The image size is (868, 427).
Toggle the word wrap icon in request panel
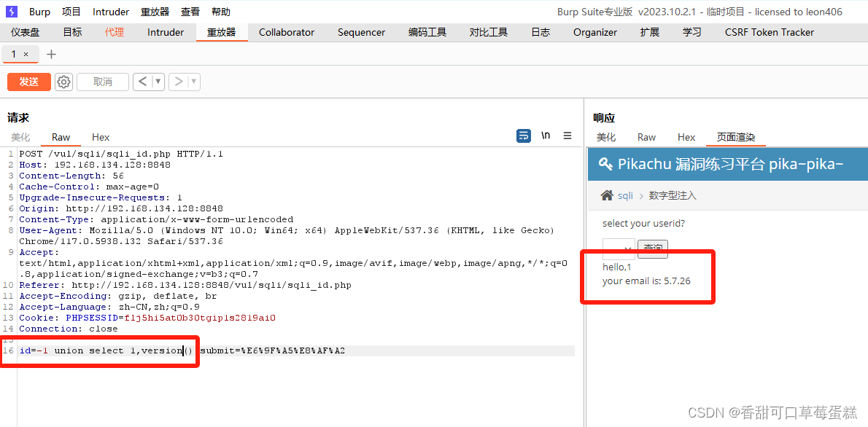(523, 136)
